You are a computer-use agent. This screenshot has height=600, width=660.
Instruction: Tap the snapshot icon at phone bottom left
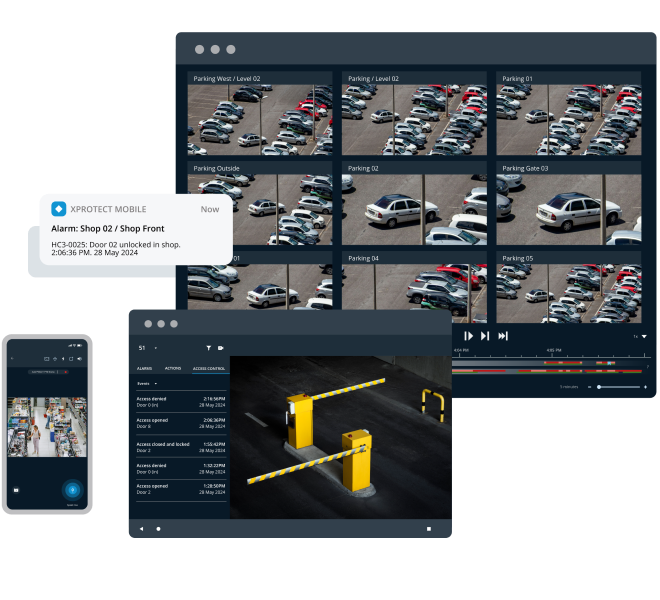[17, 490]
